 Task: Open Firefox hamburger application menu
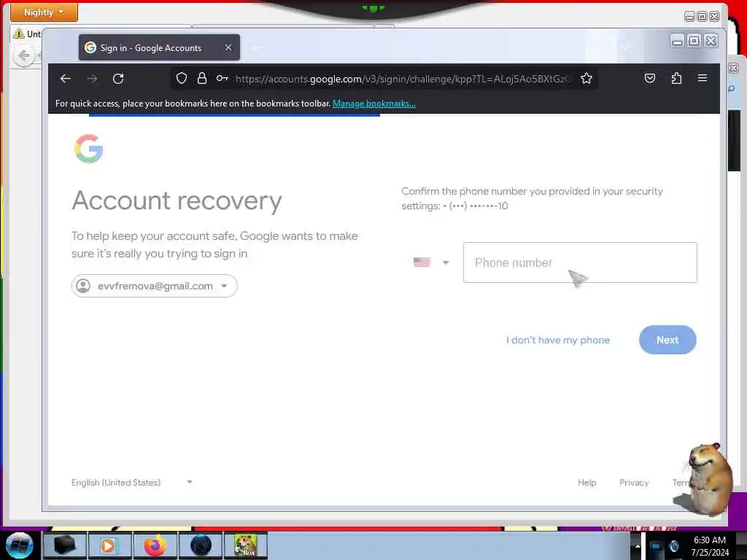703,77
